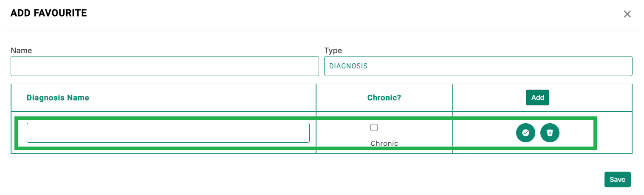Viewport: 644px width, 195px height.
Task: Select the DIAGNOSIS text in Type box
Action: pos(348,66)
